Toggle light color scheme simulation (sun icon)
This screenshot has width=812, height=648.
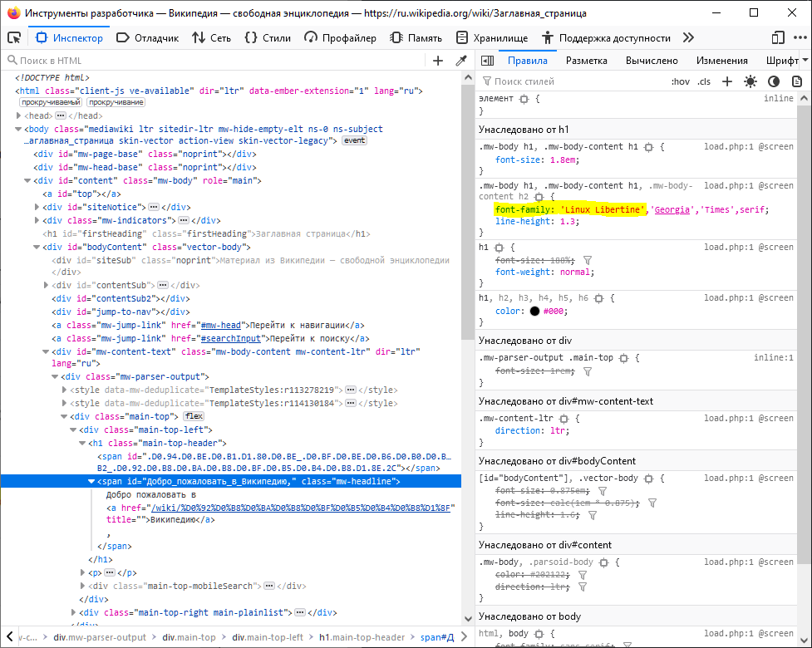point(750,81)
